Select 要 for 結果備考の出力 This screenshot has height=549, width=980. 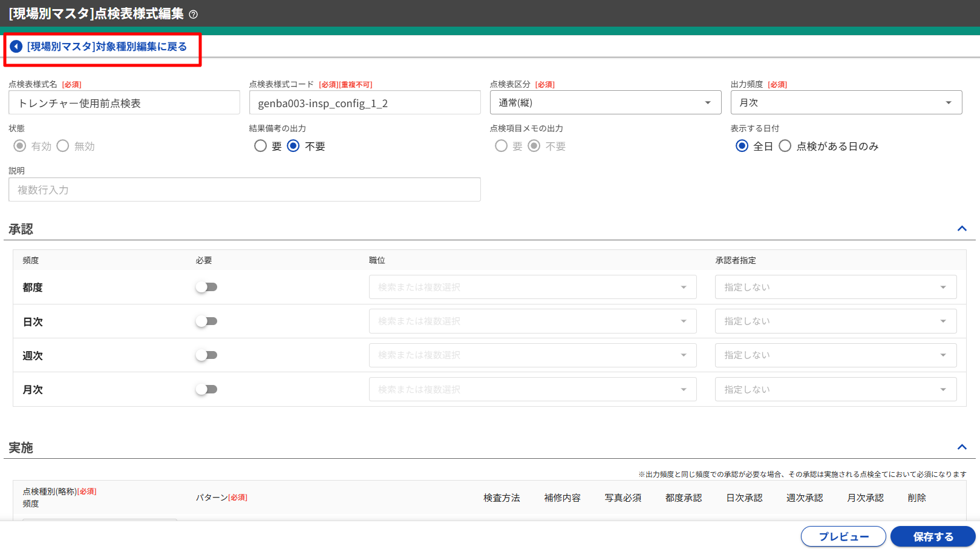tap(261, 146)
